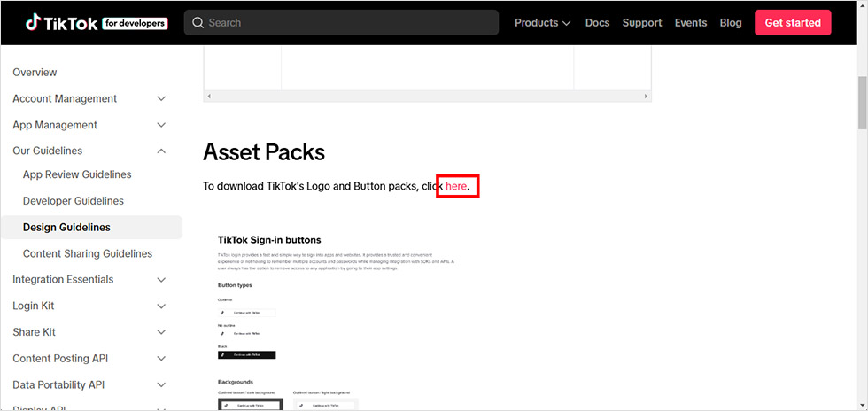Open the TikTok Sign-in buttons preview image

[x=337, y=322]
